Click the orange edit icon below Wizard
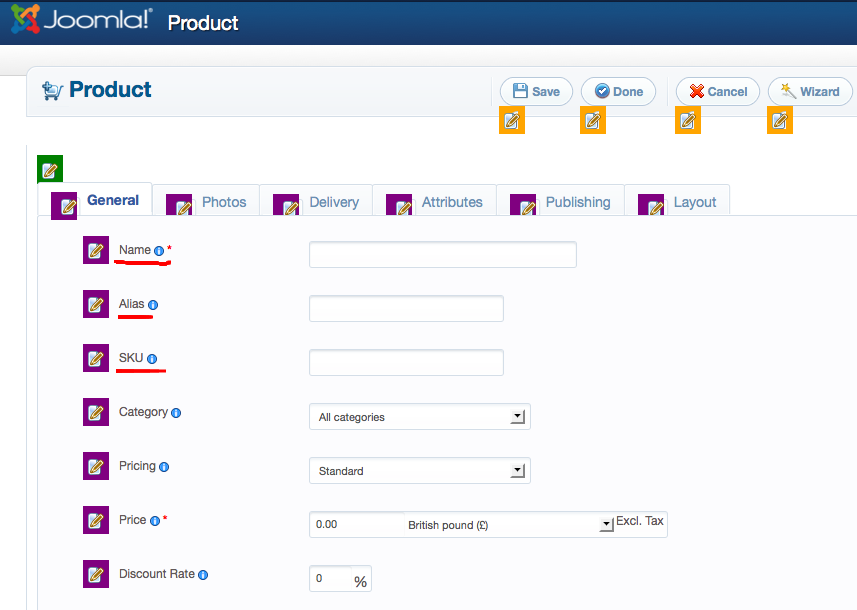Image resolution: width=857 pixels, height=610 pixels. (x=780, y=121)
